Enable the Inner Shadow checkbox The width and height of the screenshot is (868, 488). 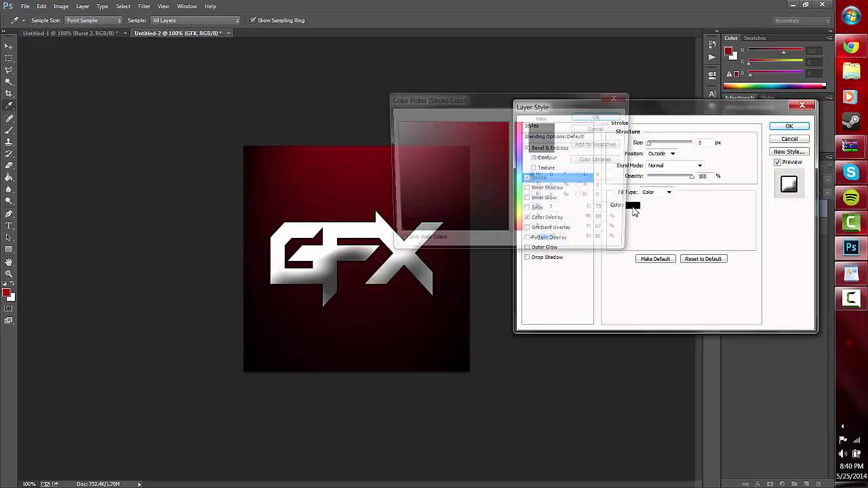527,187
